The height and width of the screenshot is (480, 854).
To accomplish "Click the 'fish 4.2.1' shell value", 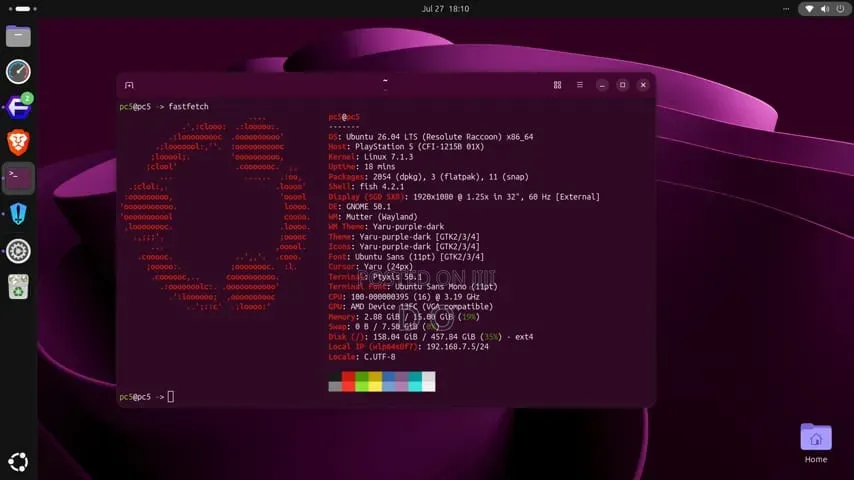I will [x=382, y=187].
